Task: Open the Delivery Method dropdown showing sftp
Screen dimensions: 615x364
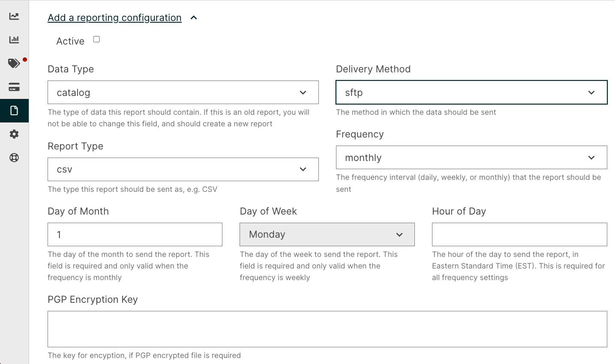Action: [471, 92]
